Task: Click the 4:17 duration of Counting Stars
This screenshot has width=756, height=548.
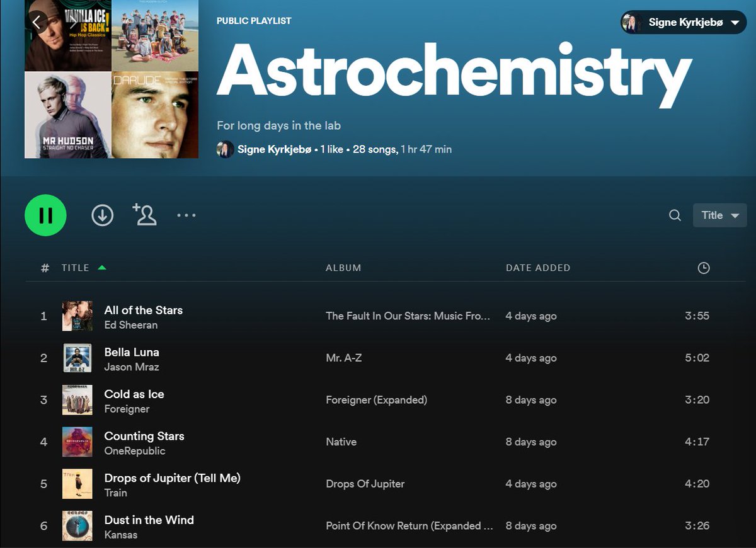Action: pos(697,442)
